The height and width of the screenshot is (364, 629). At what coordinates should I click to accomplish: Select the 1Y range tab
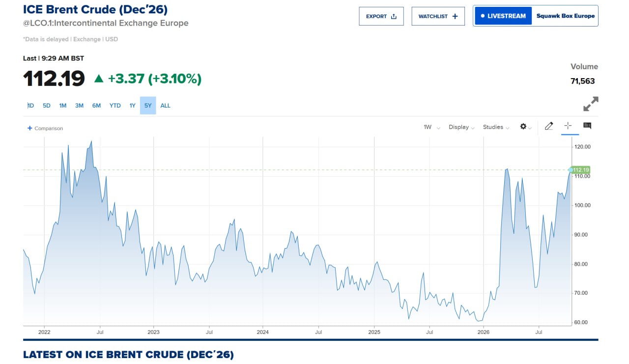[132, 106]
